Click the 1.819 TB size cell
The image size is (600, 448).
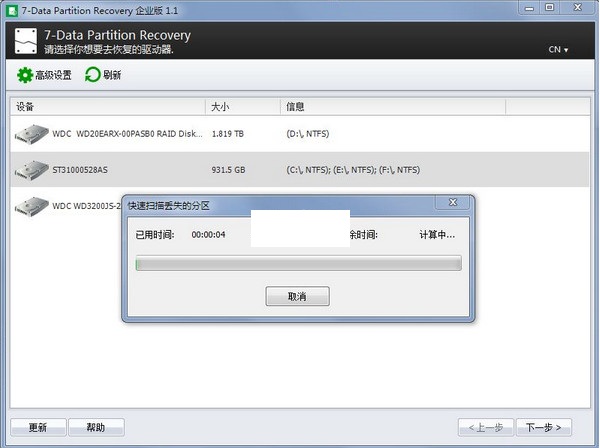point(228,134)
